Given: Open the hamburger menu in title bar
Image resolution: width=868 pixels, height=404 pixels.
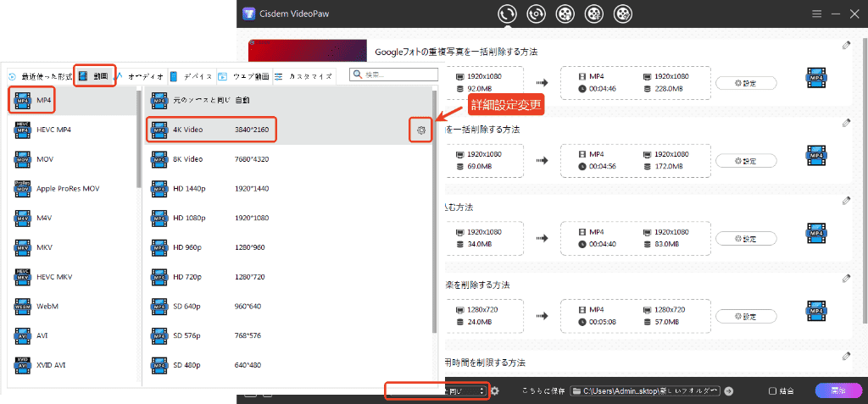Looking at the screenshot, I should (816, 14).
